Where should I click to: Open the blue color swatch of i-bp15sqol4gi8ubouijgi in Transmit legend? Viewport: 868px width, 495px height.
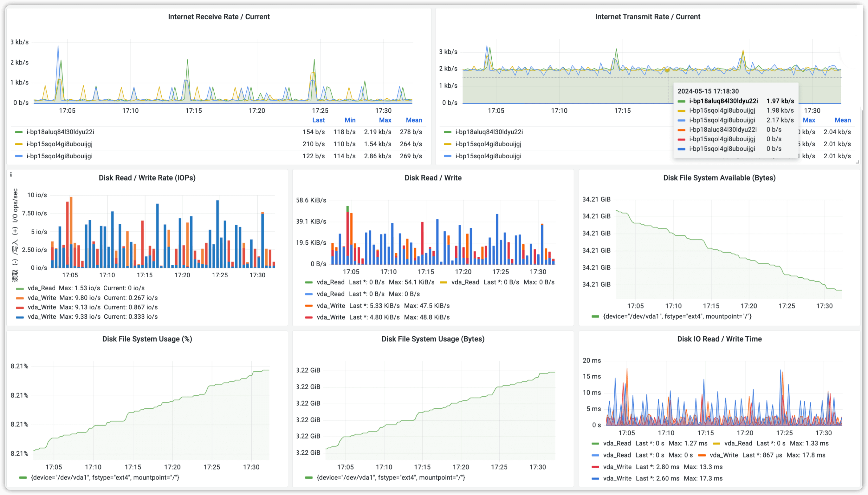pos(448,156)
